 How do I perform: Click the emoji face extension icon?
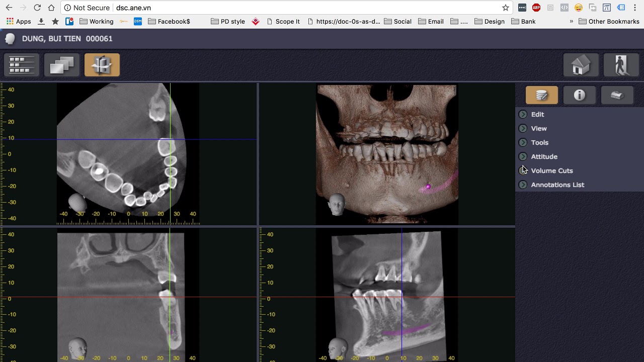(x=579, y=8)
